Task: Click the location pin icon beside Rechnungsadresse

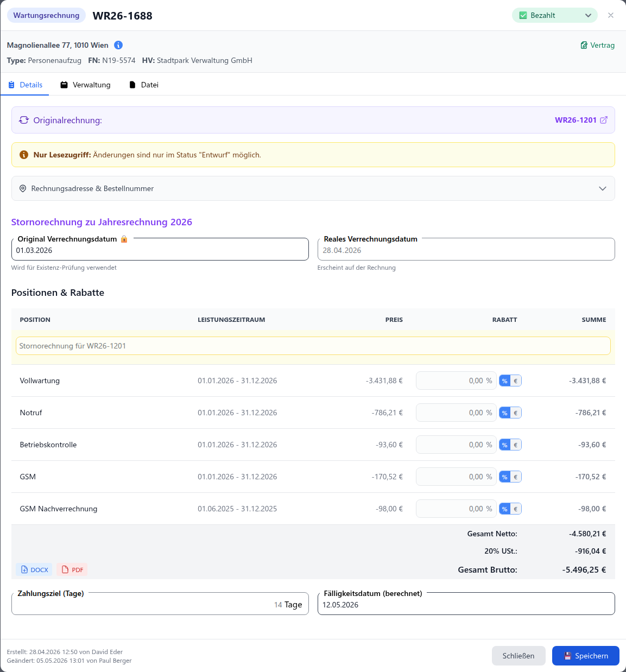Action: 23,188
